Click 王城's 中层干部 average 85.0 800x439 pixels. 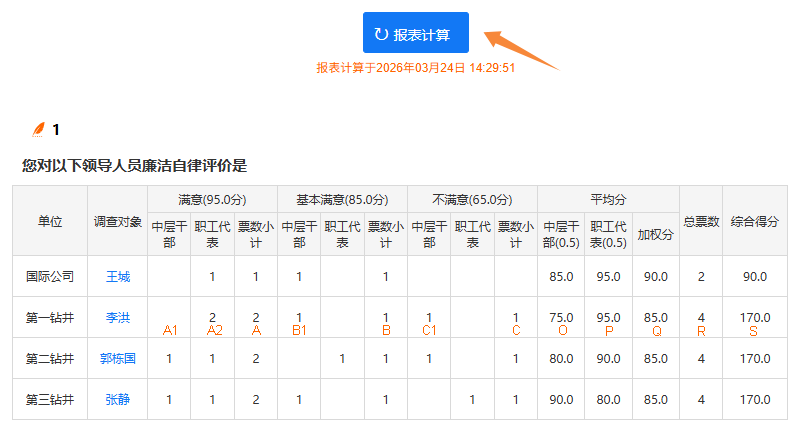pyautogui.click(x=561, y=277)
